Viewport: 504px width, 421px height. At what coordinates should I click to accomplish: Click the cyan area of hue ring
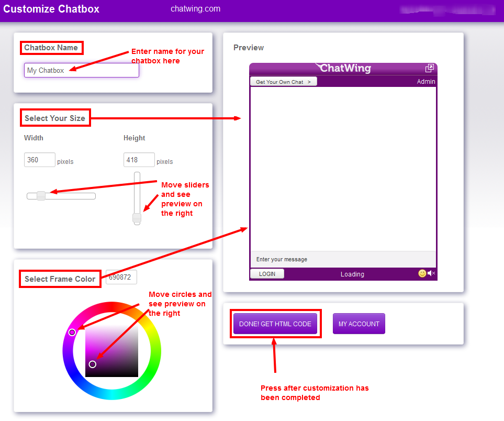pyautogui.click(x=112, y=394)
